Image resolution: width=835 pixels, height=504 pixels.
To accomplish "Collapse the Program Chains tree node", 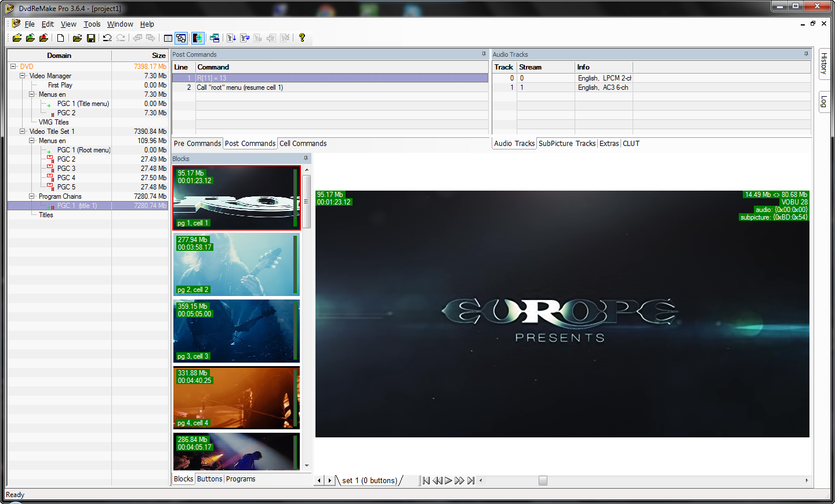I will point(32,196).
